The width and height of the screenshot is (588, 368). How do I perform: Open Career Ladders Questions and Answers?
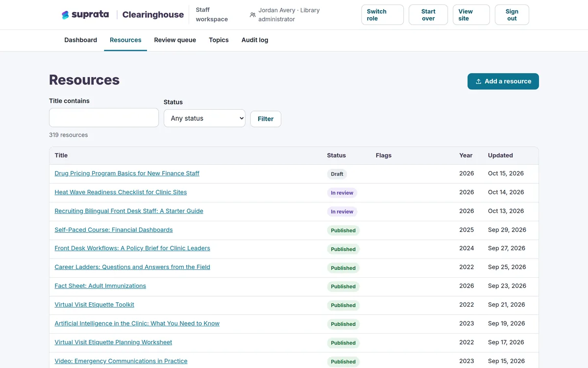click(x=132, y=267)
